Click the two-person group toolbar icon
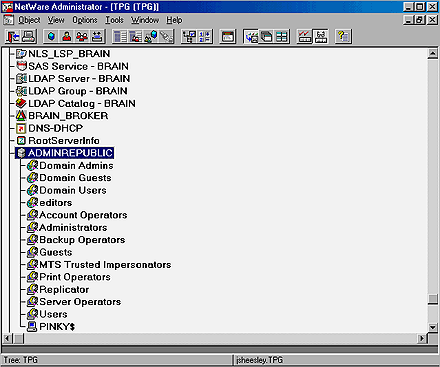The height and width of the screenshot is (367, 440). pos(82,36)
